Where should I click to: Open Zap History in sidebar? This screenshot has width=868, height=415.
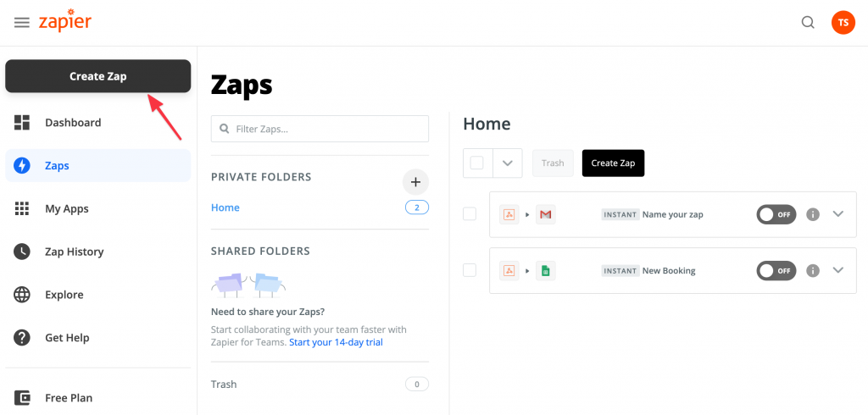point(98,252)
